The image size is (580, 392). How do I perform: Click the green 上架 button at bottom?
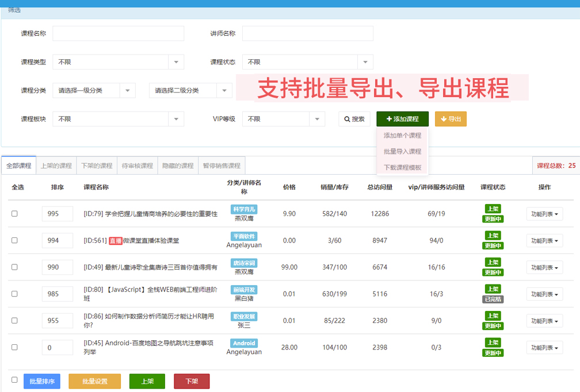[147, 381]
